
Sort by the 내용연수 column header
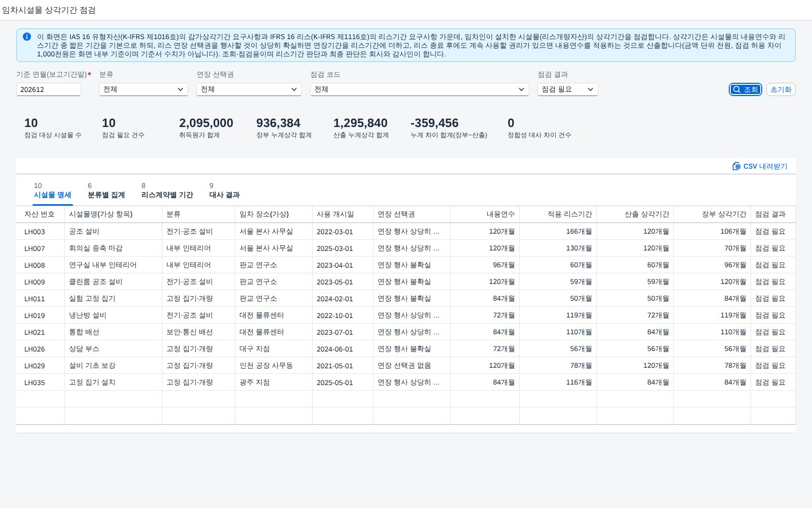tap(485, 214)
